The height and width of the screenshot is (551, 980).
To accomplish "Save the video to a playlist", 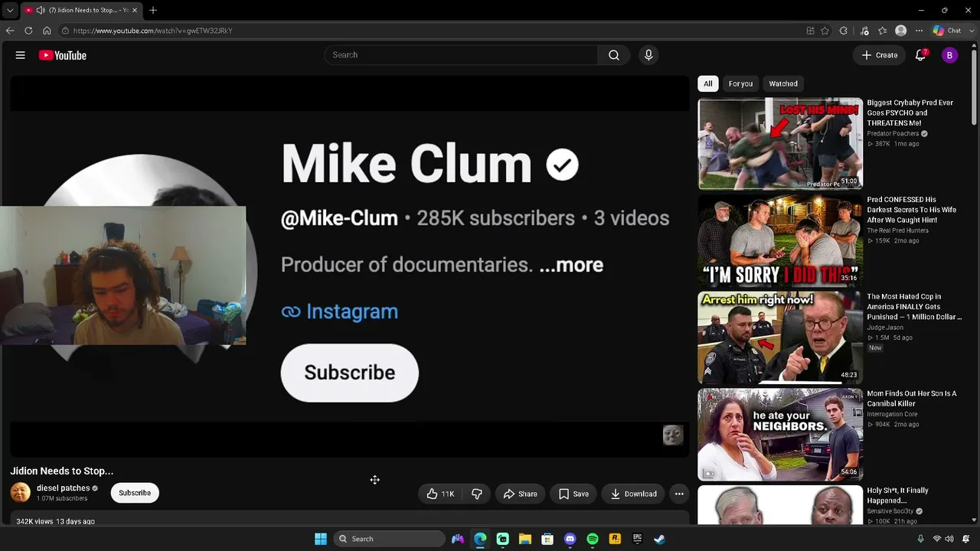I will click(573, 494).
